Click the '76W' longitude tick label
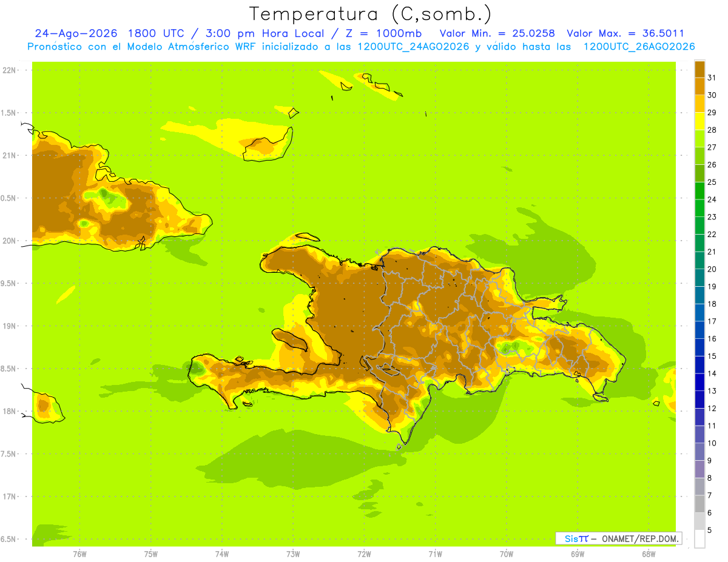 (79, 554)
